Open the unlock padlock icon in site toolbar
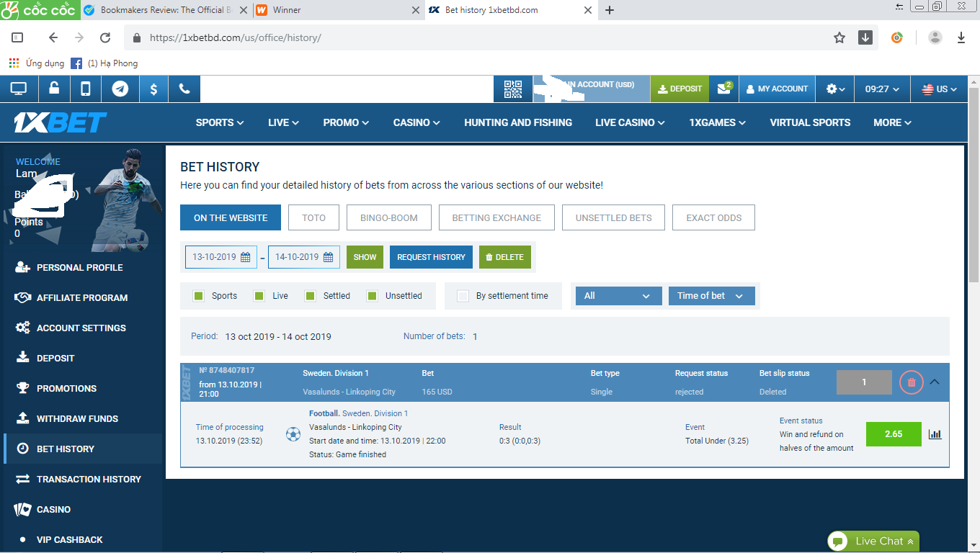 (54, 89)
